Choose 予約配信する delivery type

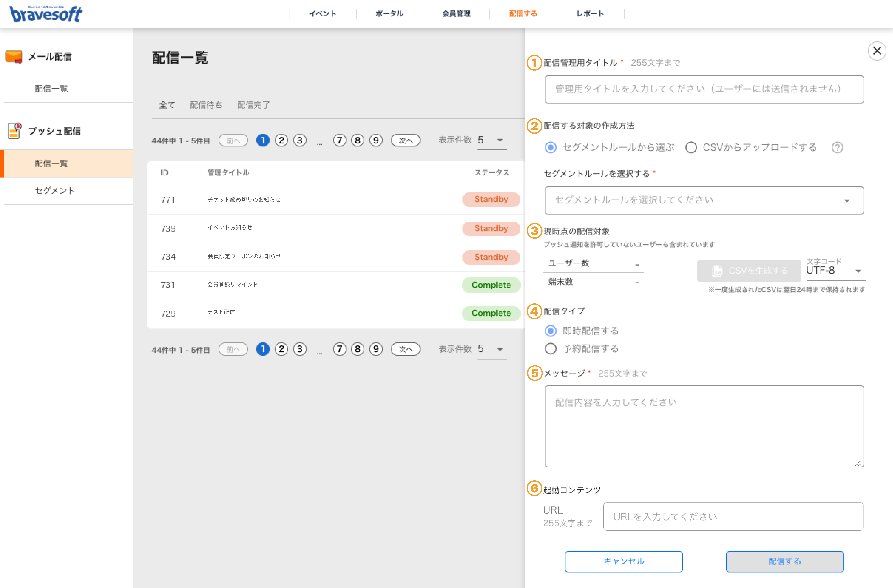click(550, 349)
